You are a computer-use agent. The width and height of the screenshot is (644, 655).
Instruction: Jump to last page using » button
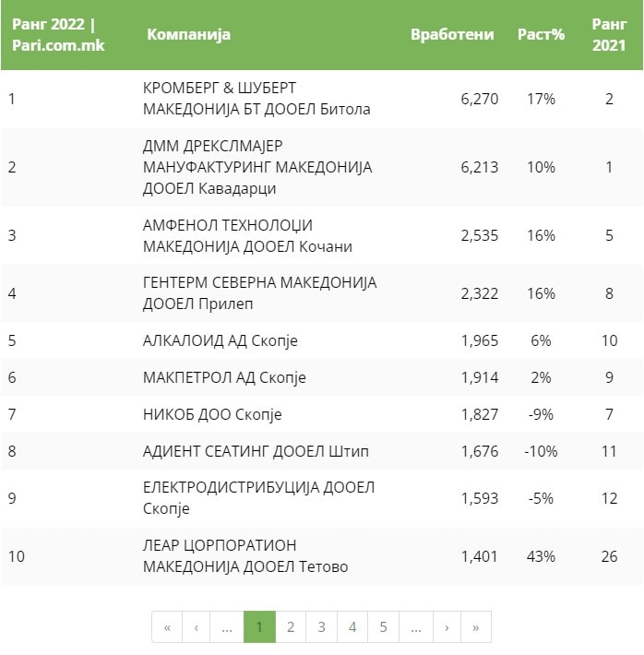[475, 627]
